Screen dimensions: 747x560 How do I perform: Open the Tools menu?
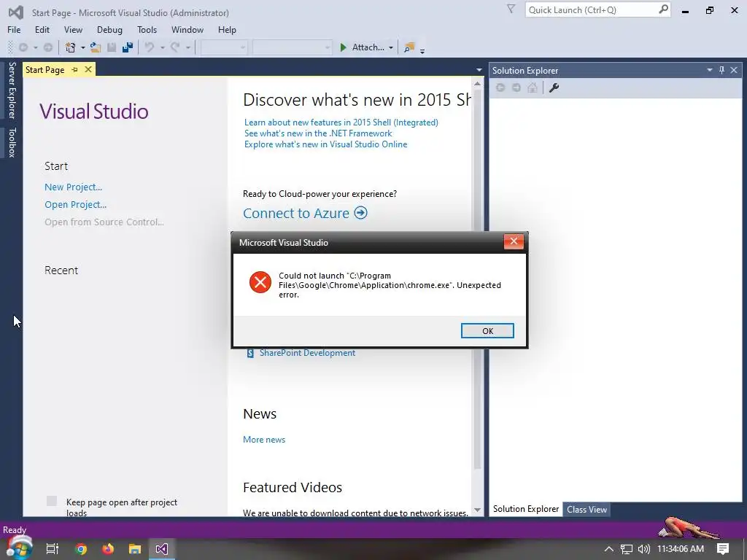click(147, 29)
